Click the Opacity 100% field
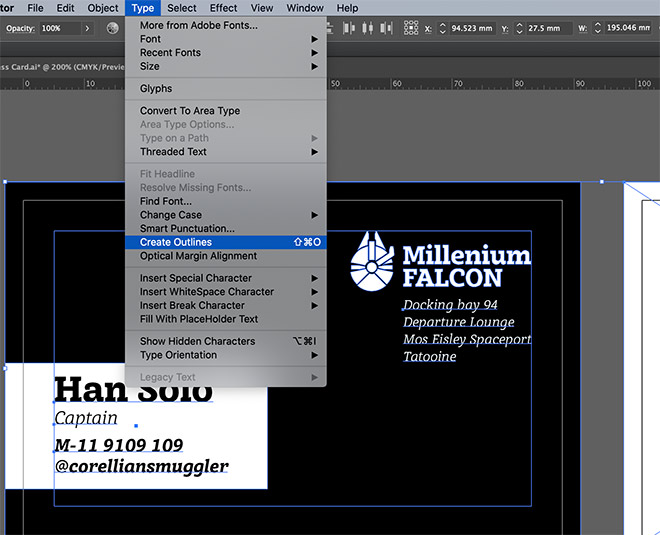This screenshot has height=535, width=660. click(x=60, y=29)
